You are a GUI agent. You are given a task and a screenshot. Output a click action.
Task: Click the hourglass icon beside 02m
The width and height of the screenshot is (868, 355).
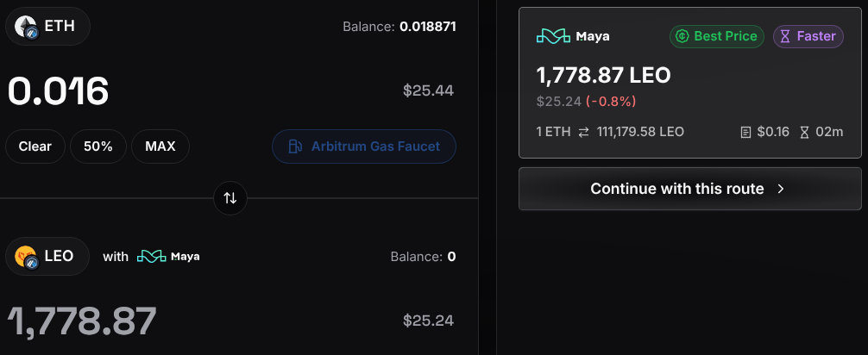(x=804, y=132)
